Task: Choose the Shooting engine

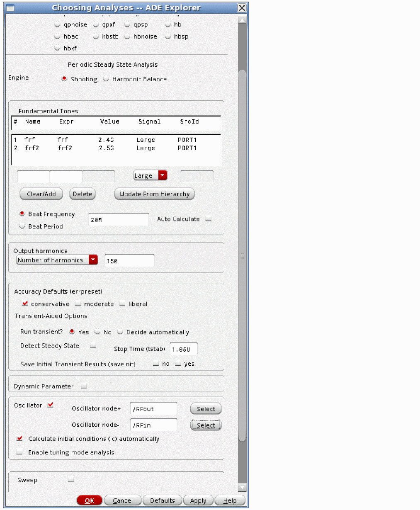Action: coord(64,79)
